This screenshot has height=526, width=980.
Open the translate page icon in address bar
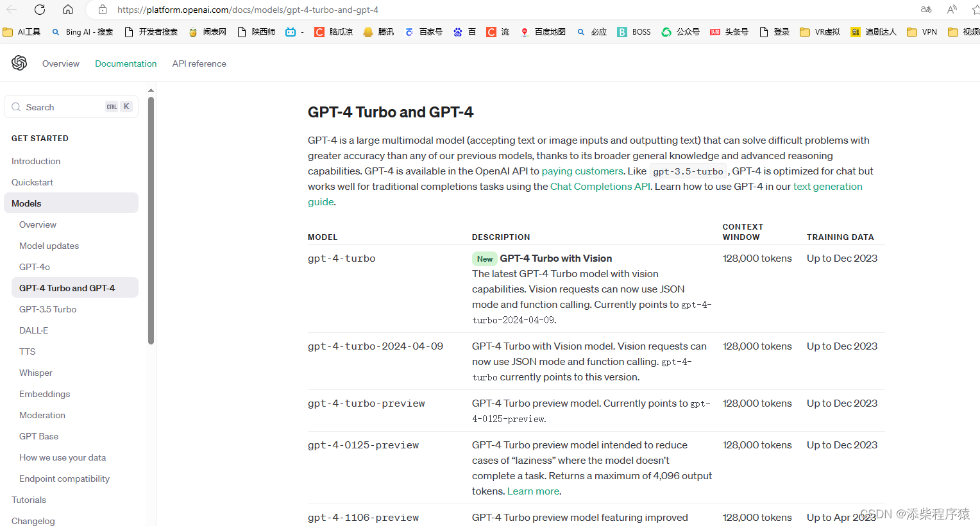(x=925, y=10)
